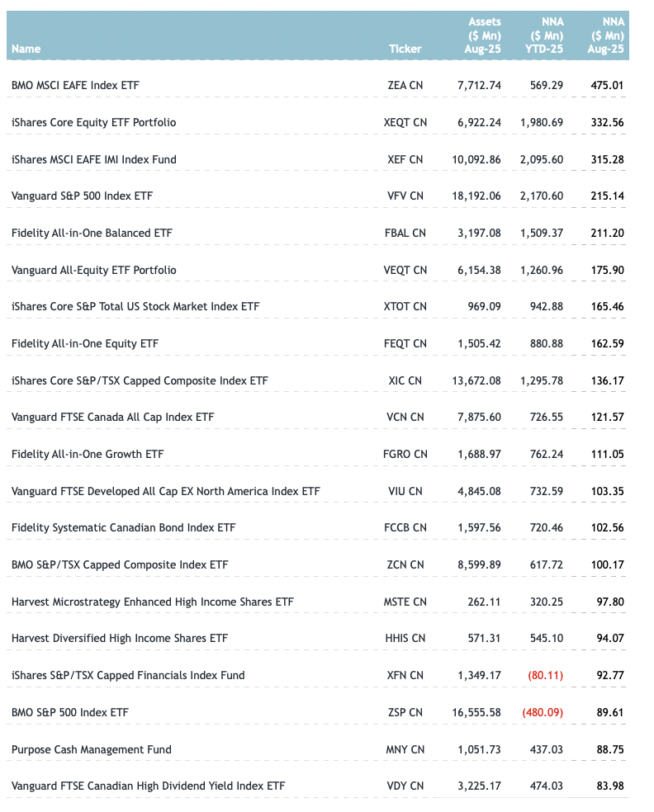The image size is (654, 812).
Task: Click the NNA YTD-25 column header
Action: click(x=546, y=35)
